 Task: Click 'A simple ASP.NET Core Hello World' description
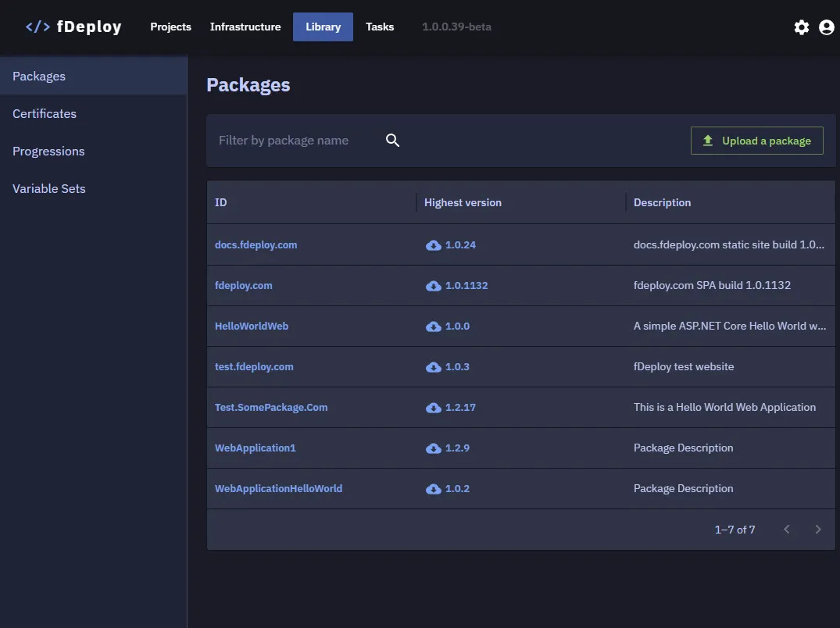tap(730, 326)
